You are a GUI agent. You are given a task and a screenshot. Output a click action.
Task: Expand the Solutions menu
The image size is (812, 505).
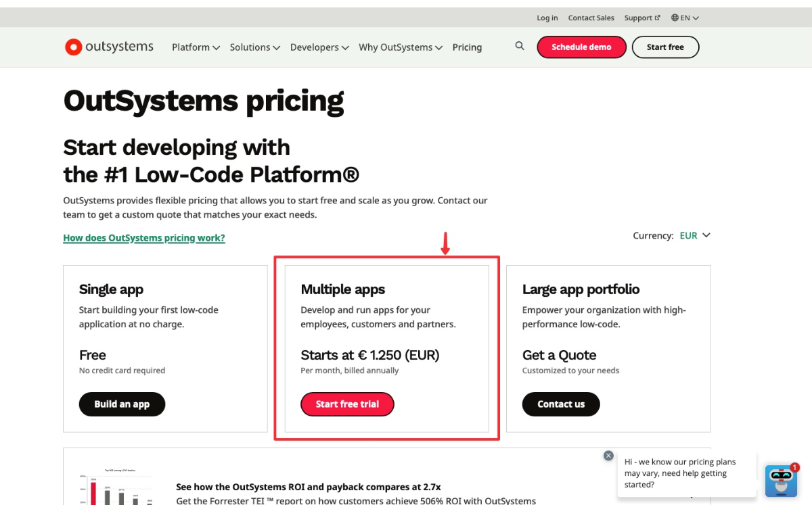click(254, 47)
